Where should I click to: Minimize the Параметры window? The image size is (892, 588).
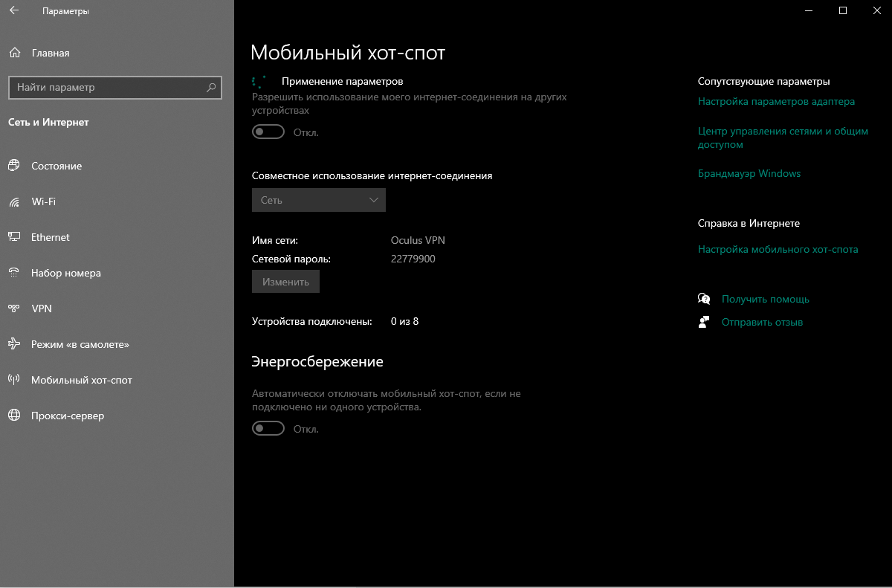click(x=809, y=11)
